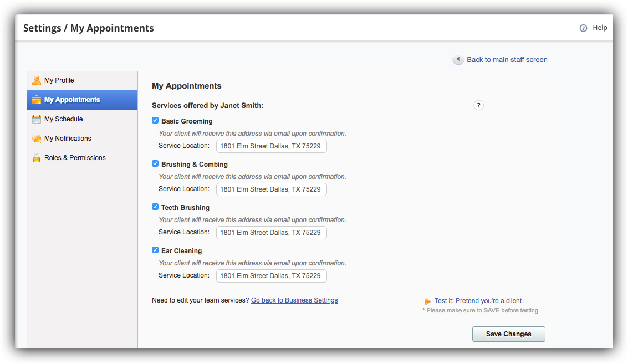Click the Brushing & Combing label text
The width and height of the screenshot is (628, 364).
(195, 165)
